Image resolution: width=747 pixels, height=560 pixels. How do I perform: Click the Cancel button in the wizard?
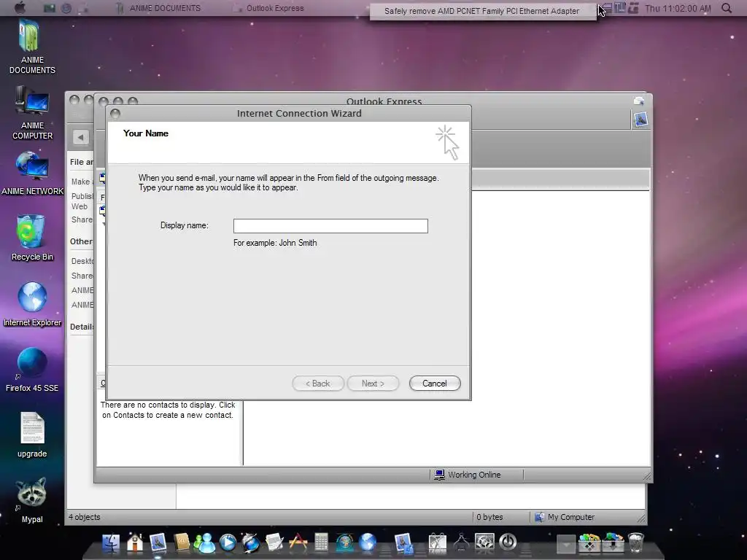[x=435, y=384]
